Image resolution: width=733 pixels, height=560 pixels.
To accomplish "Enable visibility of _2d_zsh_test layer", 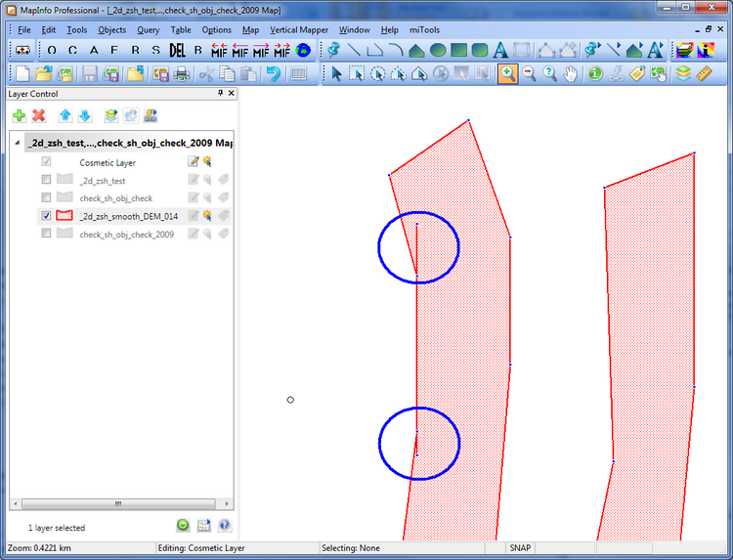I will 46,181.
